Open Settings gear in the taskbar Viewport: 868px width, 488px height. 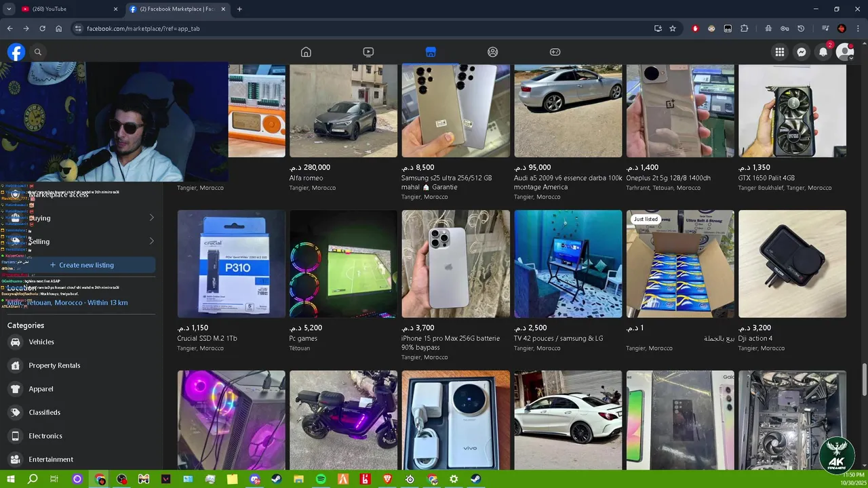click(454, 479)
